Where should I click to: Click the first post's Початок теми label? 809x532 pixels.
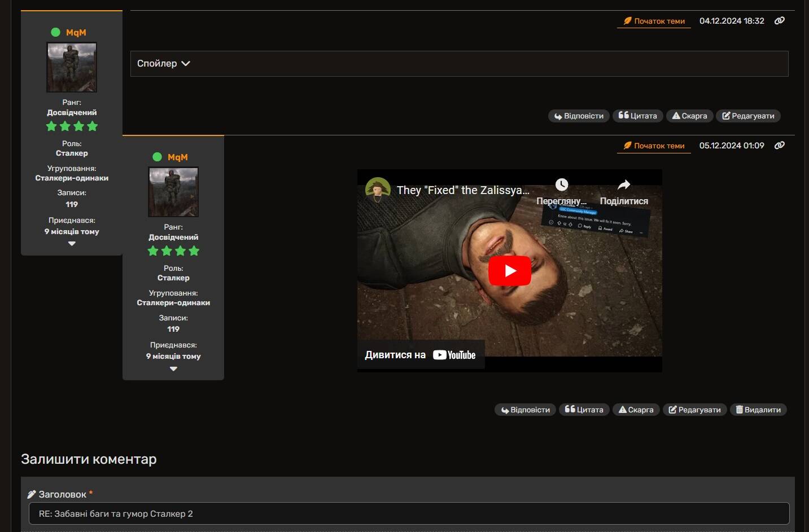click(x=654, y=21)
